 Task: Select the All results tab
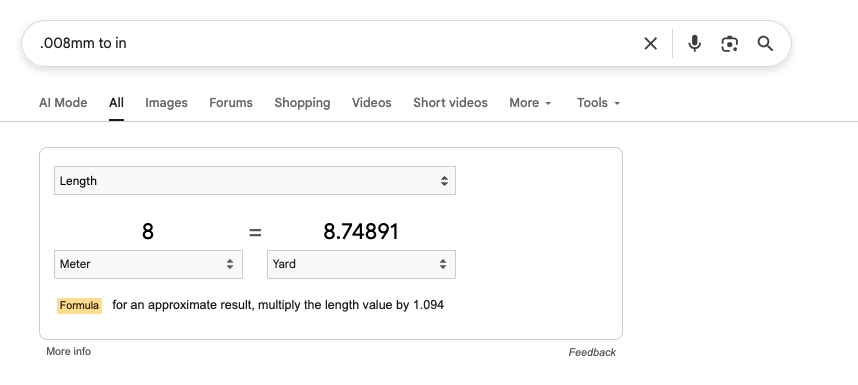point(116,103)
